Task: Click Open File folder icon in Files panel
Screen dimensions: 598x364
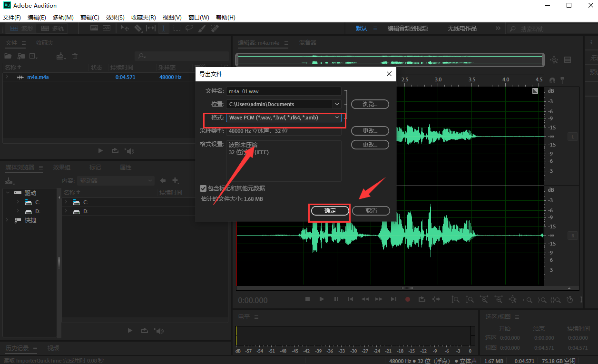Action: (9, 56)
